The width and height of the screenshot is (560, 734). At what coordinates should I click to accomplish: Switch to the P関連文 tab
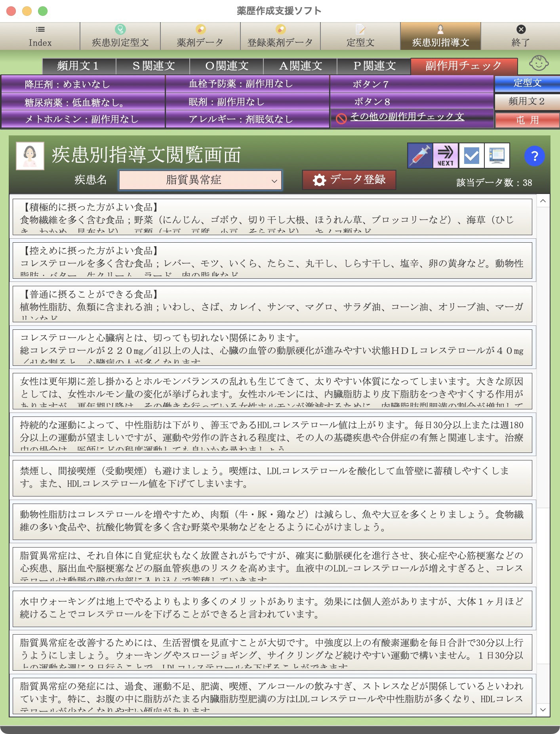(x=374, y=66)
